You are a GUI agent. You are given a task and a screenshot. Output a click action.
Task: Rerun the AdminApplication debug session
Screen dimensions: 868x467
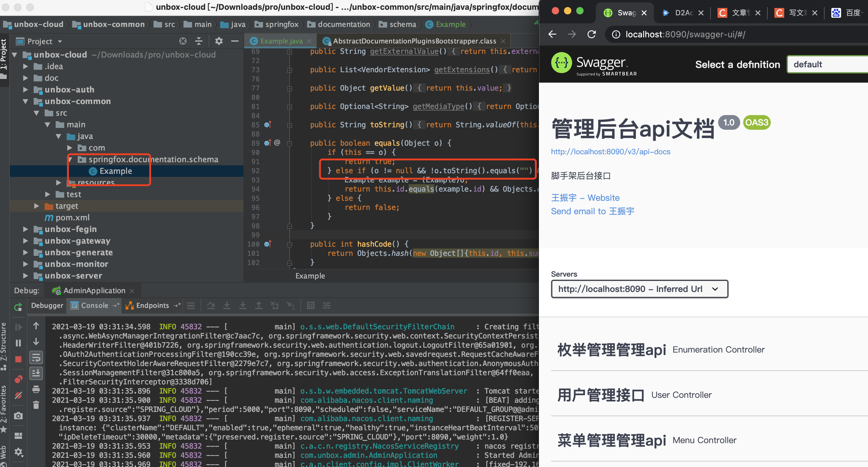tap(18, 307)
